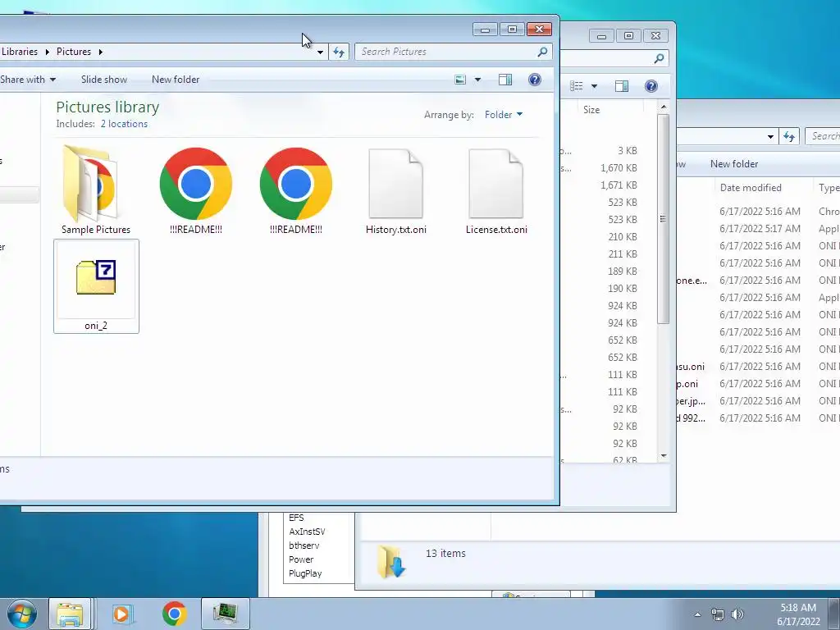Select the License.txt.oni file

(496, 190)
